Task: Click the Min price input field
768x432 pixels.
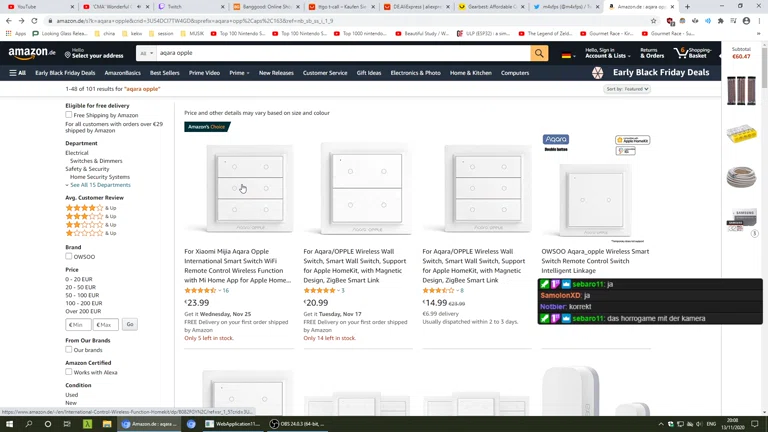Action: [x=78, y=324]
